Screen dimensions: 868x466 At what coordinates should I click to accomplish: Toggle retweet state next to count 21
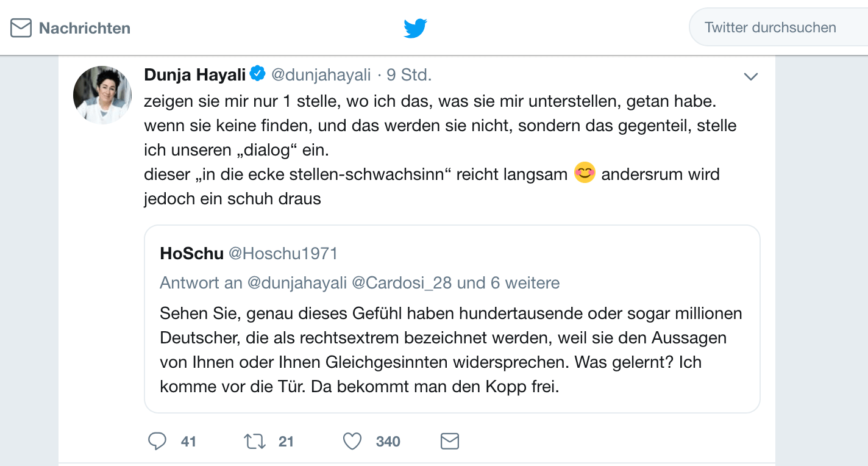pyautogui.click(x=285, y=440)
